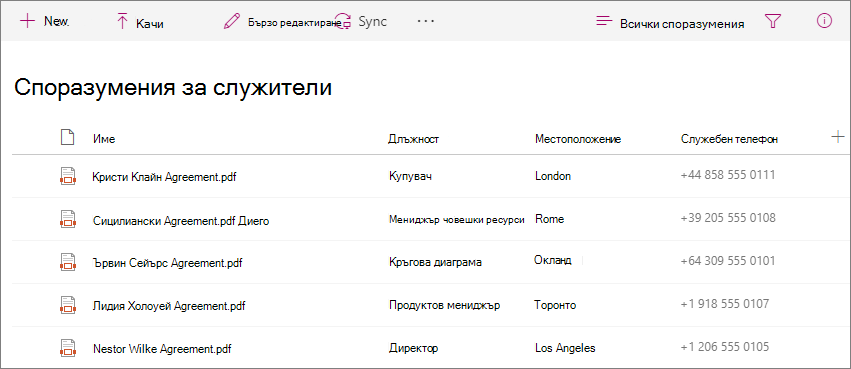Open the Местоположение column header menu
The height and width of the screenshot is (369, 851).
coord(577,139)
